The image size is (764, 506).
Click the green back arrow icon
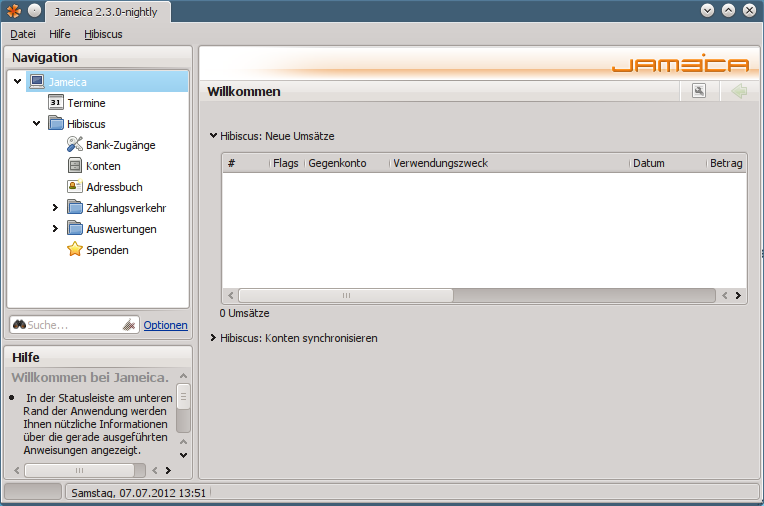pos(739,91)
